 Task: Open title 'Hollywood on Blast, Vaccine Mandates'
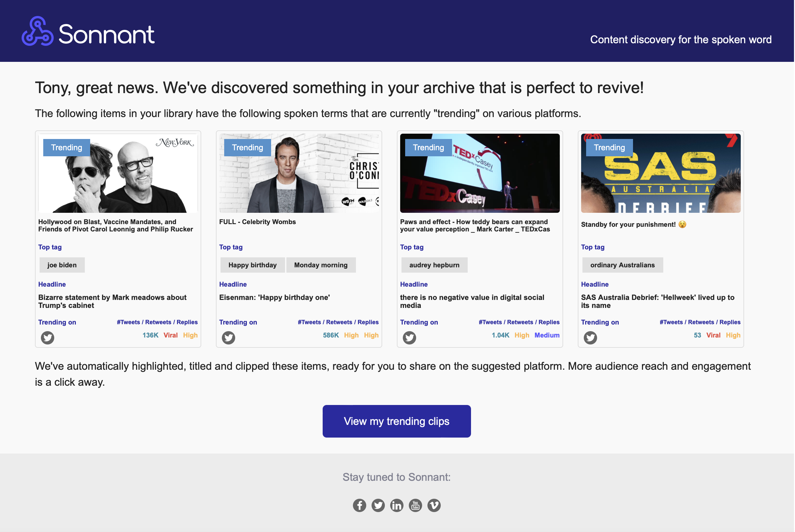pos(116,226)
